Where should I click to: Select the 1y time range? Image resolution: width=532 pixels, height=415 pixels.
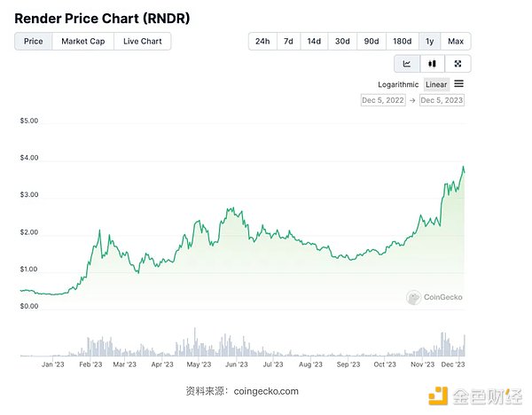(x=429, y=41)
